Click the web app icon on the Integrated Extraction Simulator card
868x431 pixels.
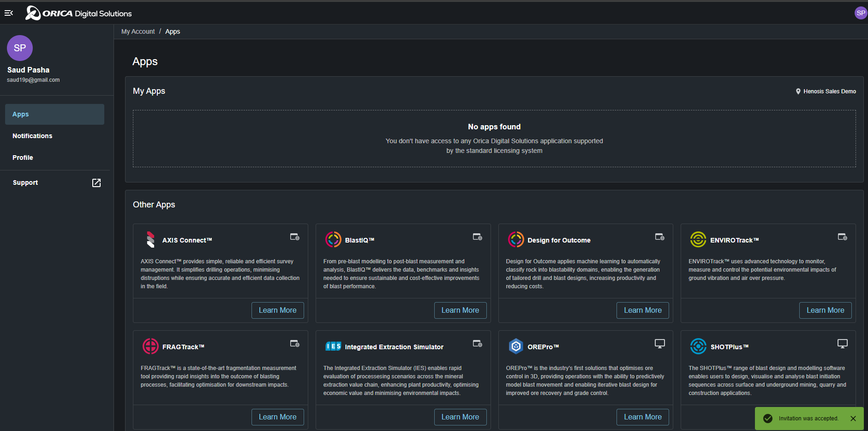pyautogui.click(x=477, y=344)
